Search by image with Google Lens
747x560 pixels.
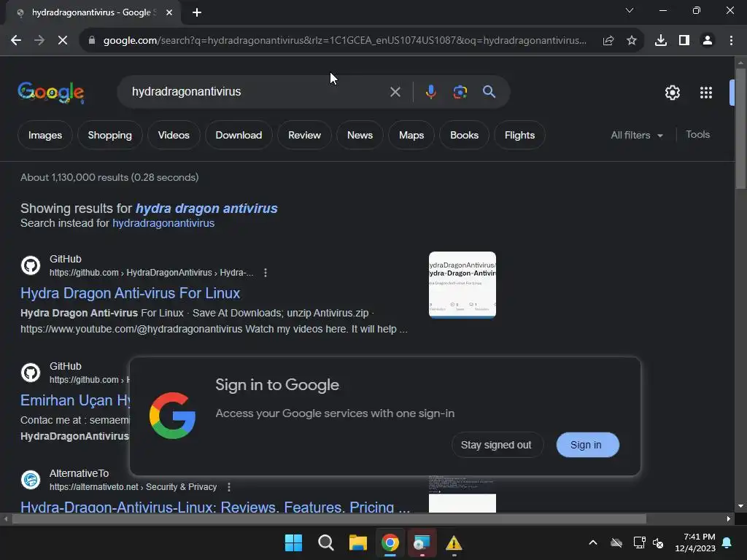(x=460, y=92)
